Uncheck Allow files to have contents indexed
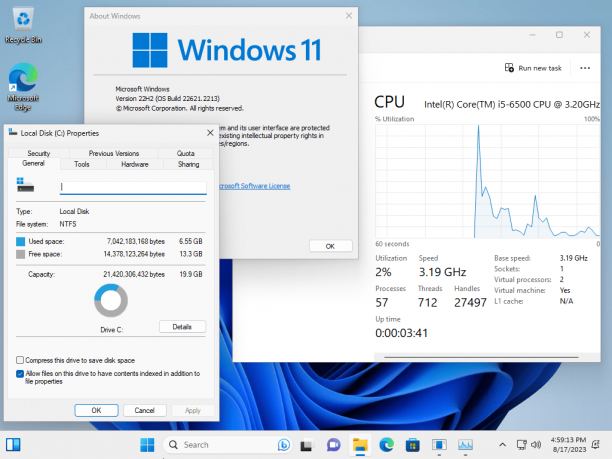612x459 pixels. point(20,374)
